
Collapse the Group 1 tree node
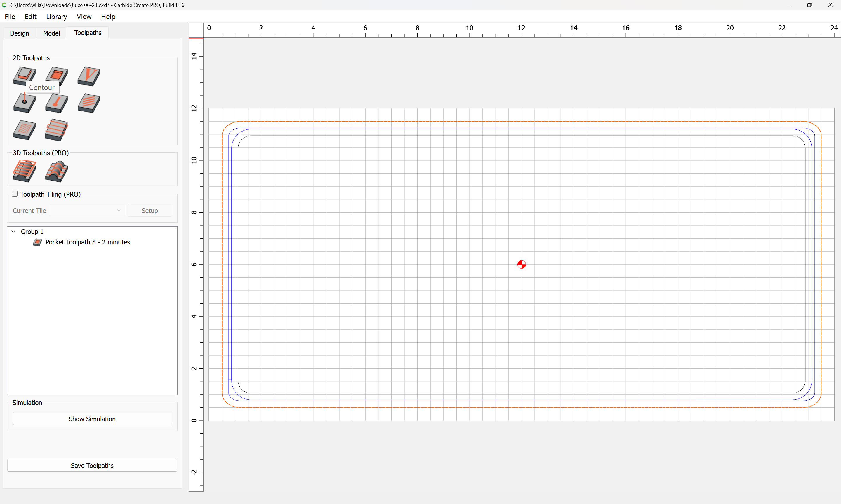click(14, 232)
